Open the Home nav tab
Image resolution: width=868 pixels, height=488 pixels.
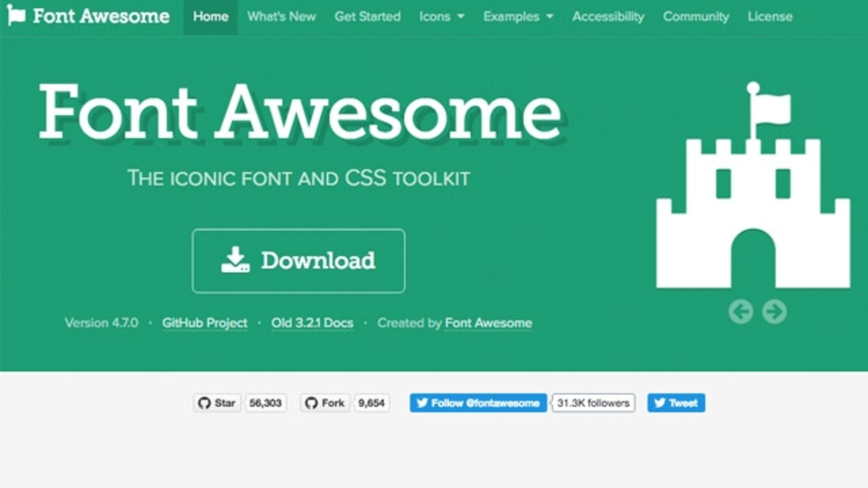(210, 16)
